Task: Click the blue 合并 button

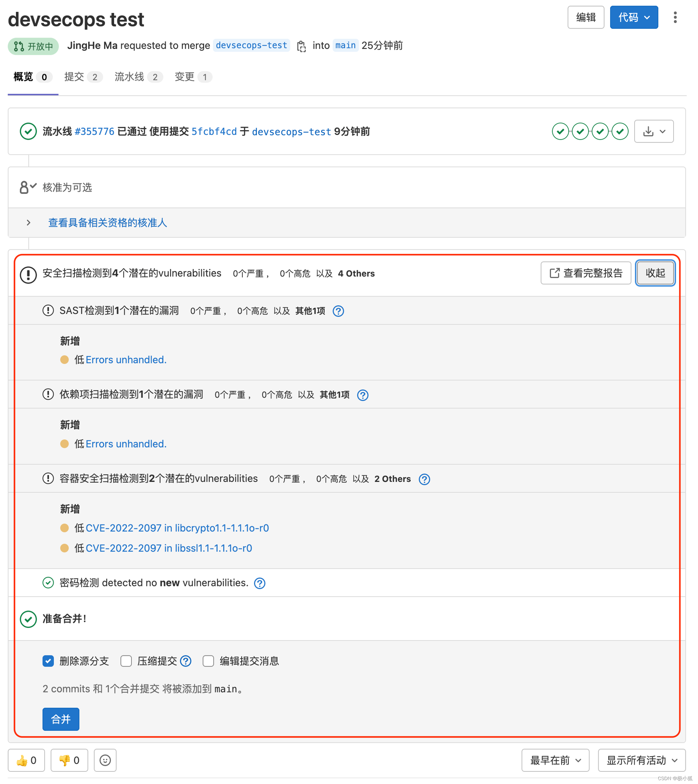Action: point(61,719)
